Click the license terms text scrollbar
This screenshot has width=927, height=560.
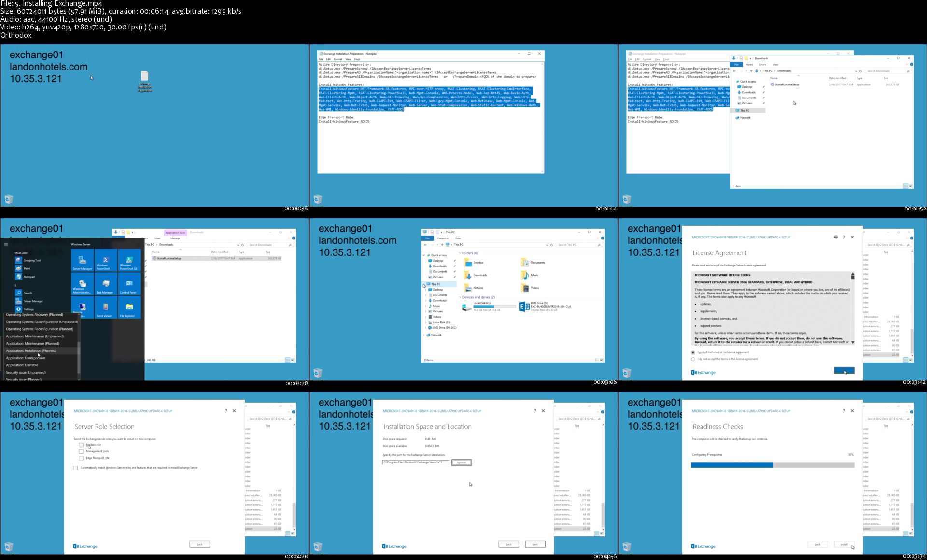click(853, 308)
